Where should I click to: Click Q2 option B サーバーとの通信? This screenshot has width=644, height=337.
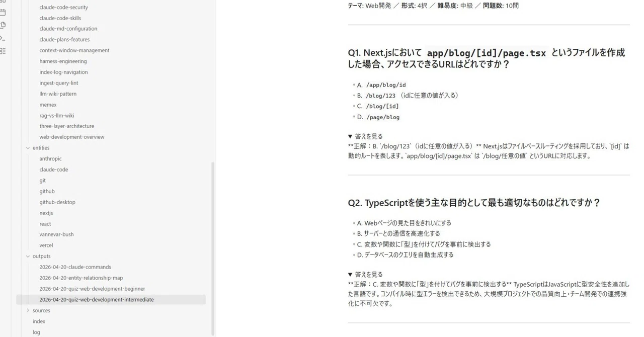click(x=398, y=233)
